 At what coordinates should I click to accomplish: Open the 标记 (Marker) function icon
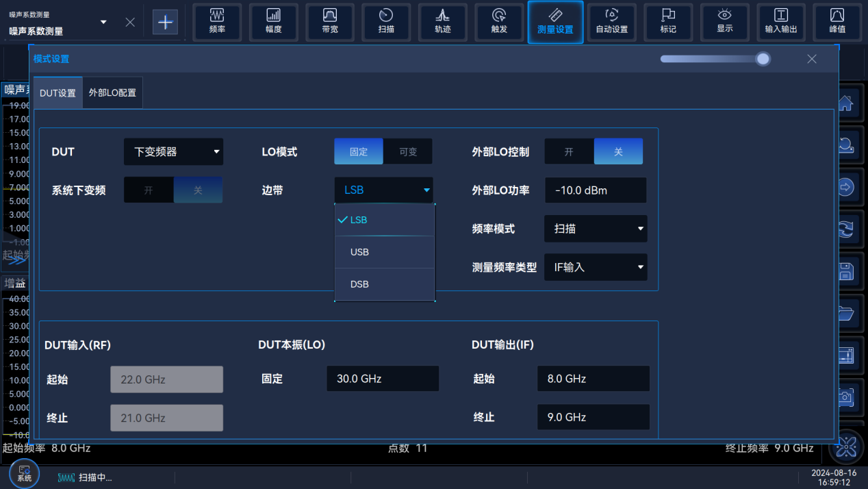[668, 22]
